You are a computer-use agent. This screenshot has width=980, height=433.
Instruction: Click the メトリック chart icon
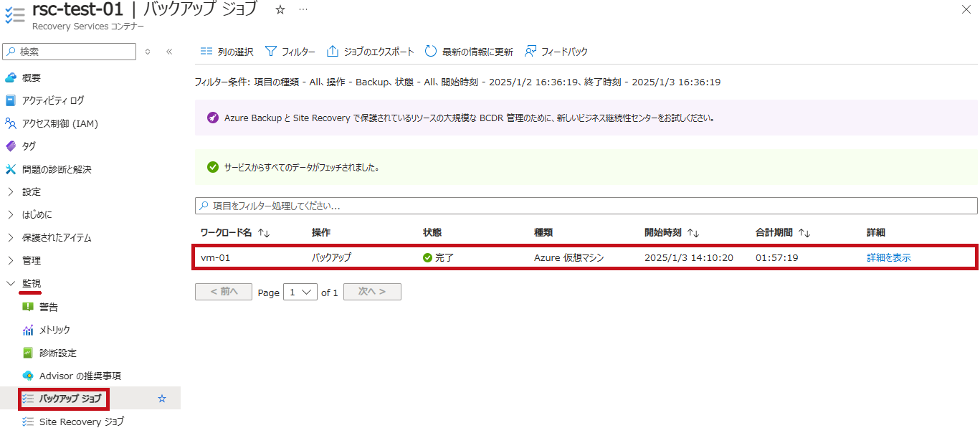point(28,330)
